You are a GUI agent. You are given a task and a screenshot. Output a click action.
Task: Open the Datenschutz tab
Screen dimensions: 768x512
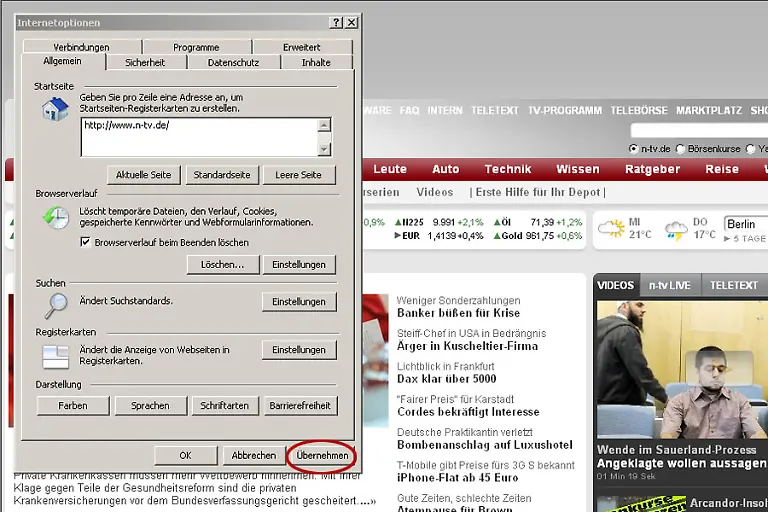point(233,62)
